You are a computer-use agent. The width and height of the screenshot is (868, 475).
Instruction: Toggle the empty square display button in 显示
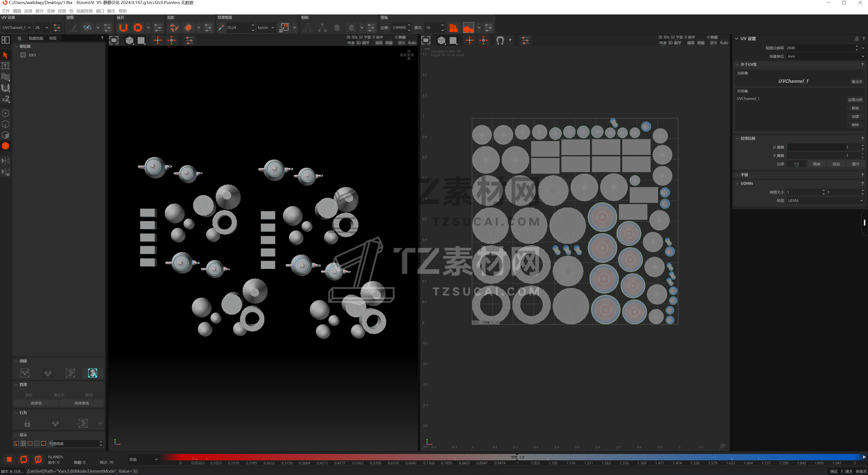coord(37,444)
